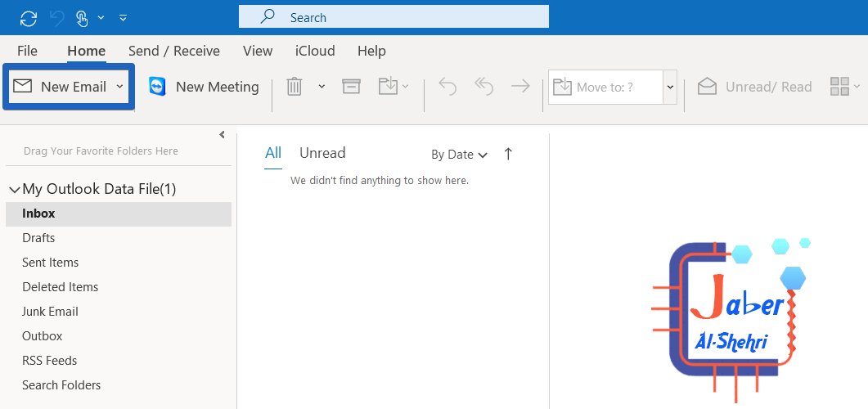Image resolution: width=868 pixels, height=409 pixels.
Task: Open the Help ribbon tab
Action: point(371,51)
